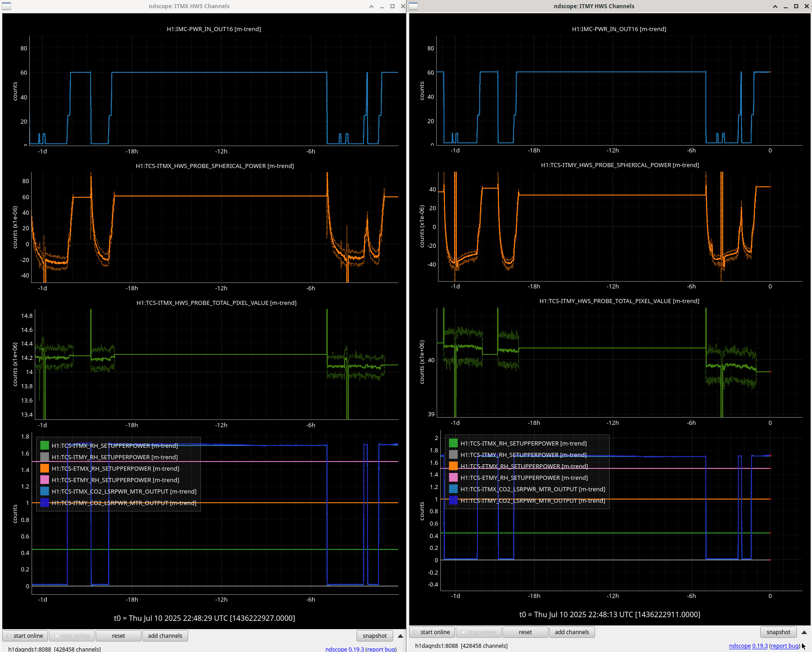Click blue ITMX_CO2_LSRPWR swatch in ITMX legend

coord(44,491)
